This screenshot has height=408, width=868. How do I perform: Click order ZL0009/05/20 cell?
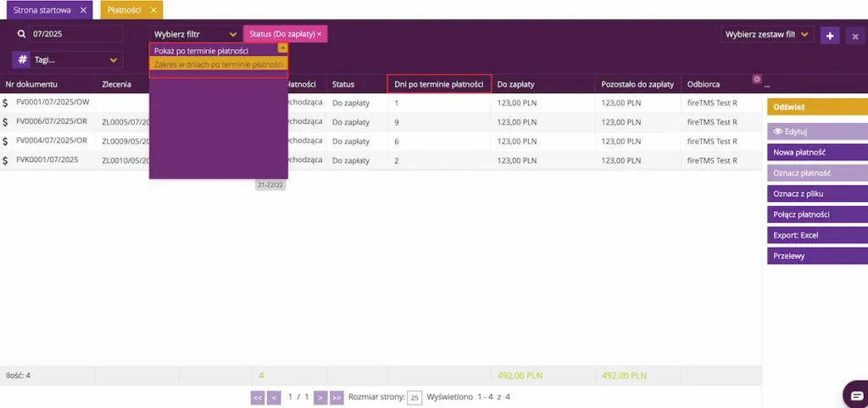125,141
